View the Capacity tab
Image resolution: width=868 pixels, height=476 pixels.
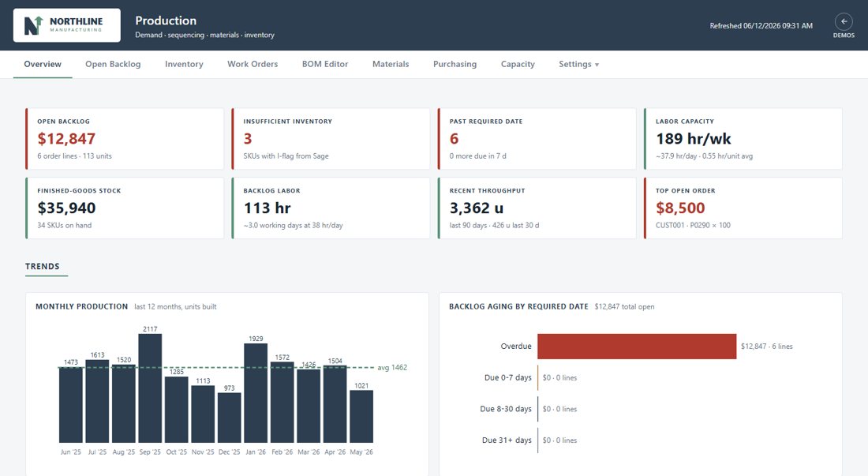518,64
